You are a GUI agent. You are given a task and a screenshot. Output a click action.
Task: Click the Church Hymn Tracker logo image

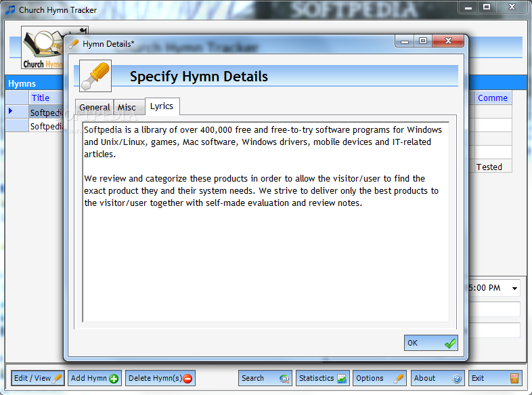(43, 47)
